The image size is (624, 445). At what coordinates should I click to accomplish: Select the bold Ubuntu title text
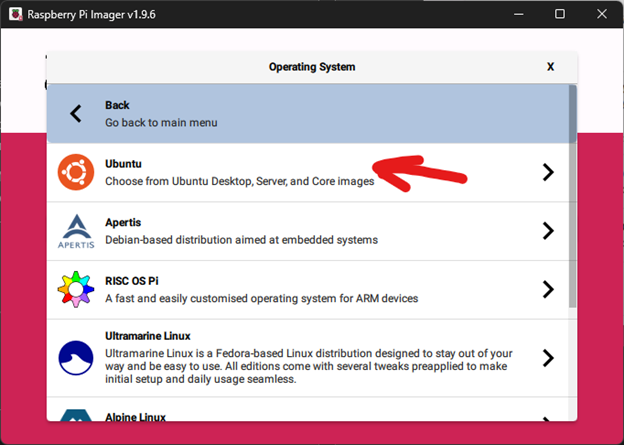123,164
